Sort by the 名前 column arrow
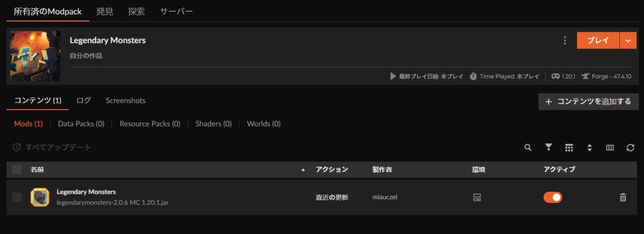Image resolution: width=644 pixels, height=234 pixels. [x=303, y=170]
